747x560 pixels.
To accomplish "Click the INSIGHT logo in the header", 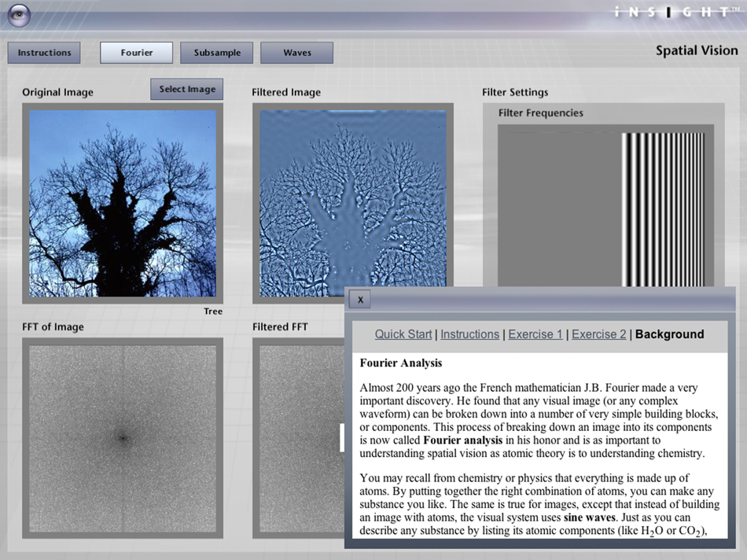I will 675,12.
